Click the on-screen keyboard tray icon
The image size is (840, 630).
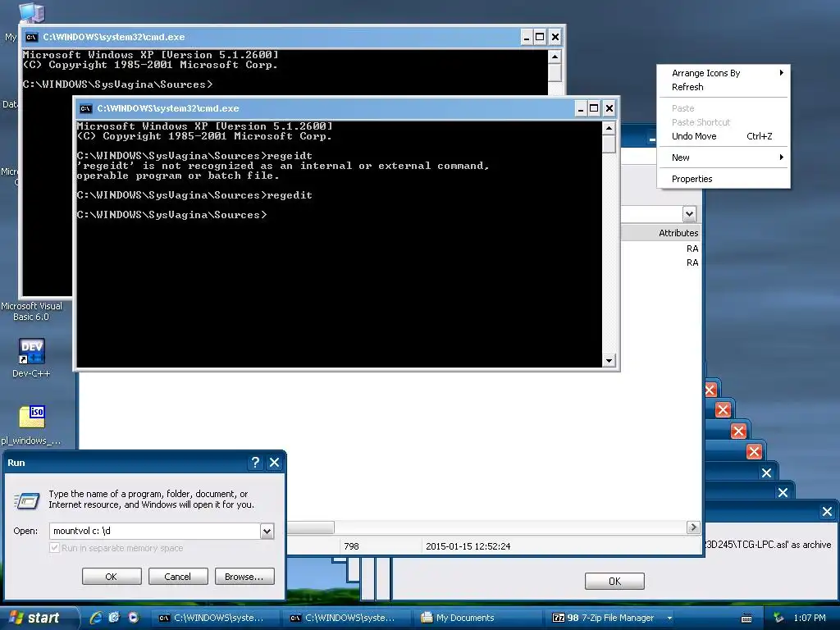(x=746, y=619)
